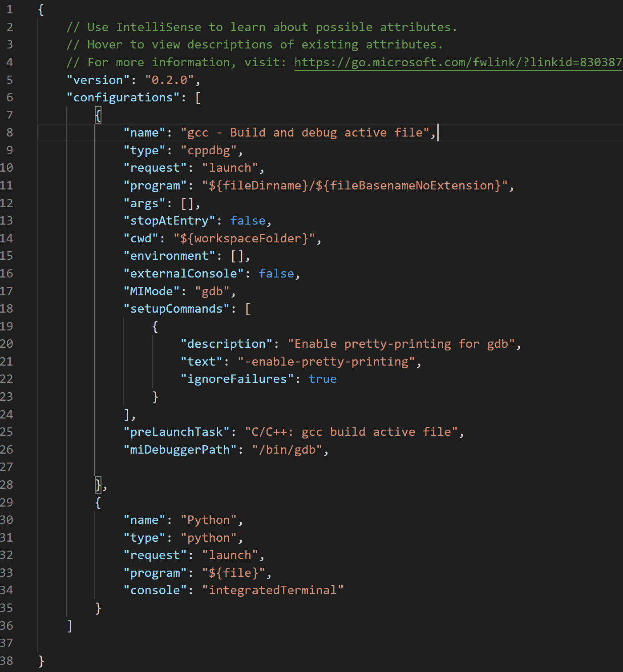Screen dimensions: 623x672
Task: Click the IntelliSense comment on line 2
Action: 261,27
